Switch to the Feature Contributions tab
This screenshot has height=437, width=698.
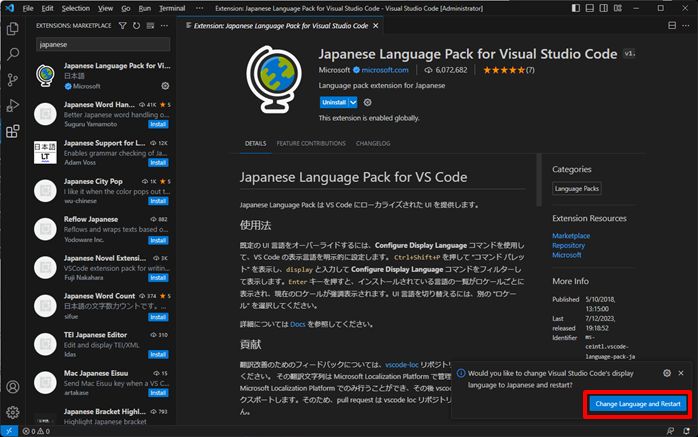(311, 143)
